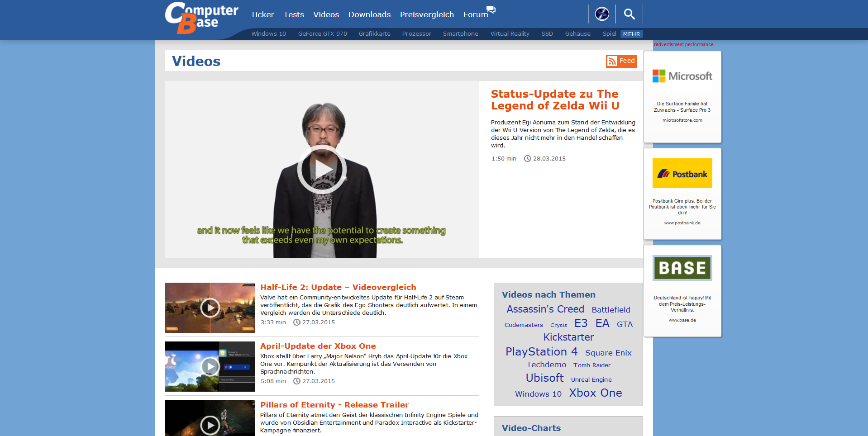This screenshot has width=868, height=436.
Task: Click the '5:08 min' duration text
Action: 273,381
